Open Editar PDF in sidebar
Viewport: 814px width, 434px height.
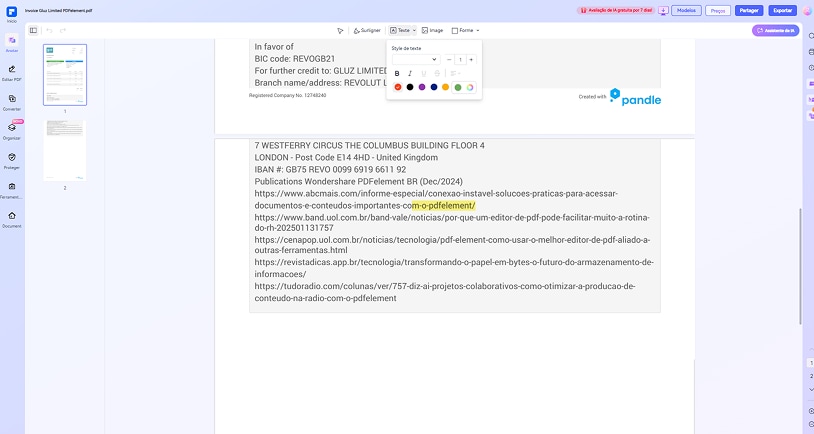click(11, 73)
